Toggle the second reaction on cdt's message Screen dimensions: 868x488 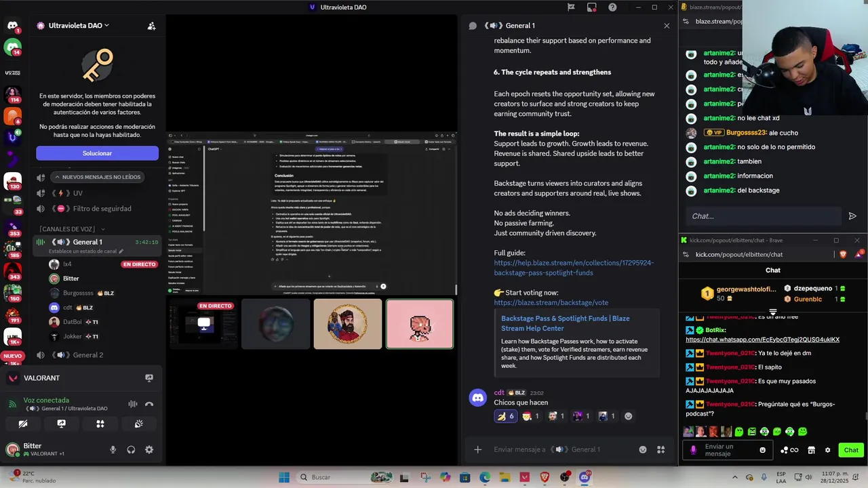[530, 416]
